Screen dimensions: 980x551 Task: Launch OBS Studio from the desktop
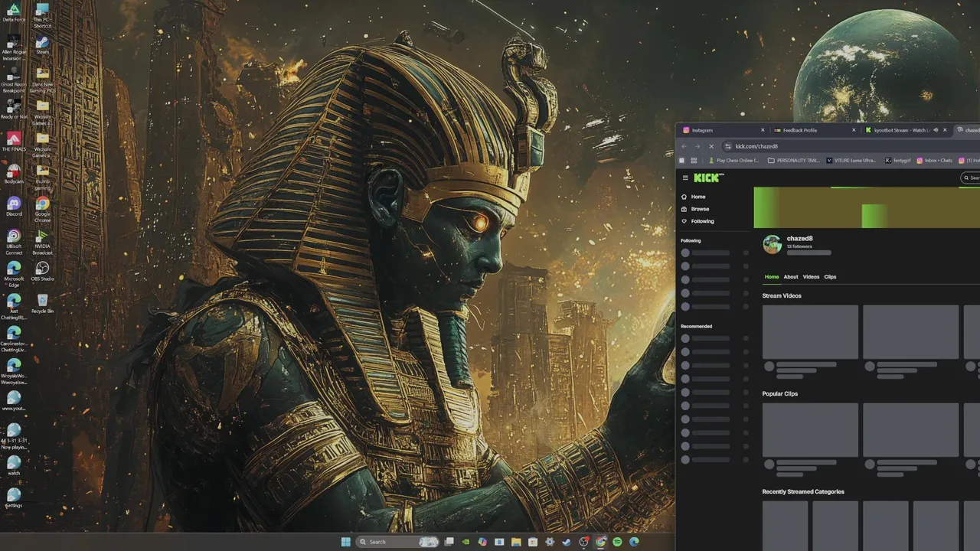pos(42,272)
